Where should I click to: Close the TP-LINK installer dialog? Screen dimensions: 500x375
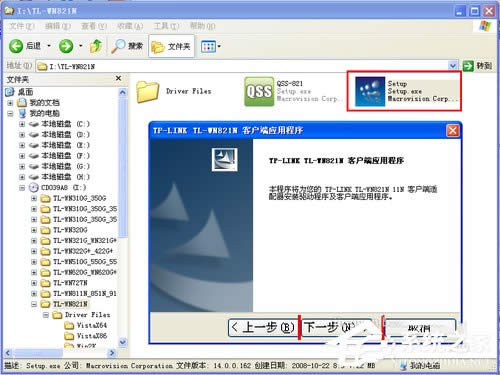pos(452,130)
